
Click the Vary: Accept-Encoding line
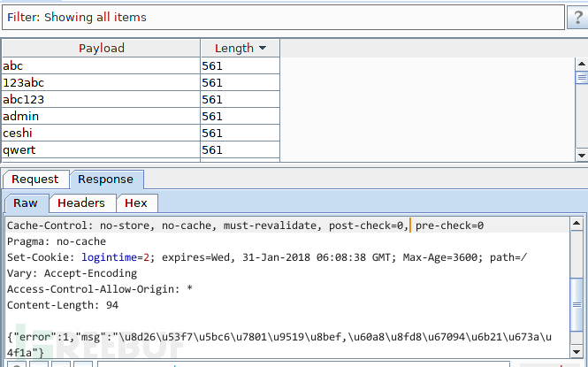point(72,273)
